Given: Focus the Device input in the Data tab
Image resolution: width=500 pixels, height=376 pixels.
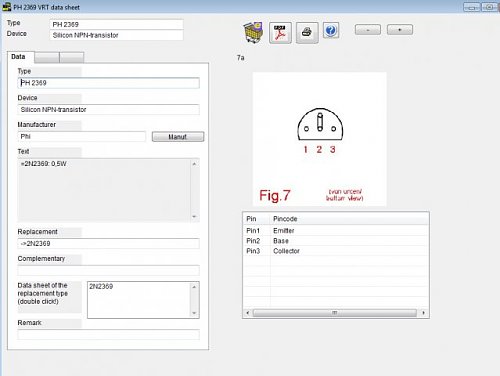Looking at the screenshot, I should [x=108, y=110].
